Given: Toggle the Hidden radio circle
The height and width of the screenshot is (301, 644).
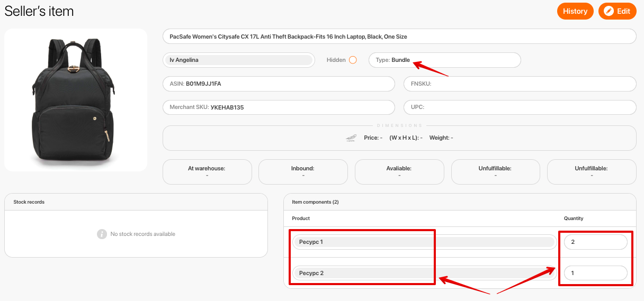Looking at the screenshot, I should pos(353,60).
